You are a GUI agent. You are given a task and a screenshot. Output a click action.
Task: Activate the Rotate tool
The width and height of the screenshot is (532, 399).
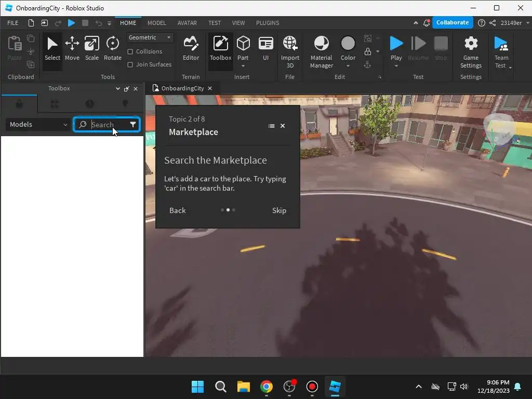pyautogui.click(x=112, y=49)
